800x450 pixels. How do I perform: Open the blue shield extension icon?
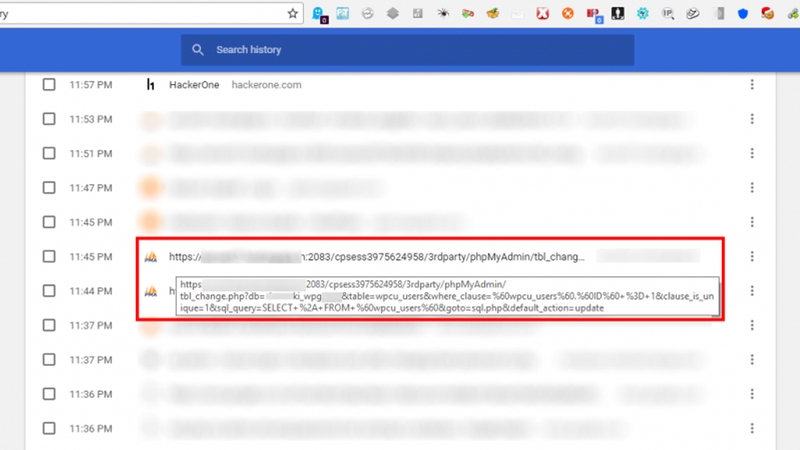pyautogui.click(x=743, y=14)
